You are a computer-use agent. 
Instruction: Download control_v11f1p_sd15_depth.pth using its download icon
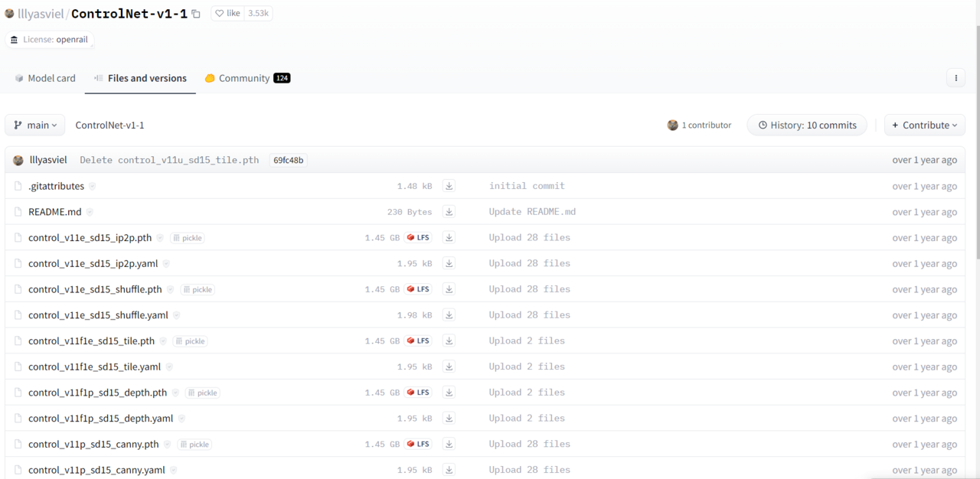(x=449, y=393)
